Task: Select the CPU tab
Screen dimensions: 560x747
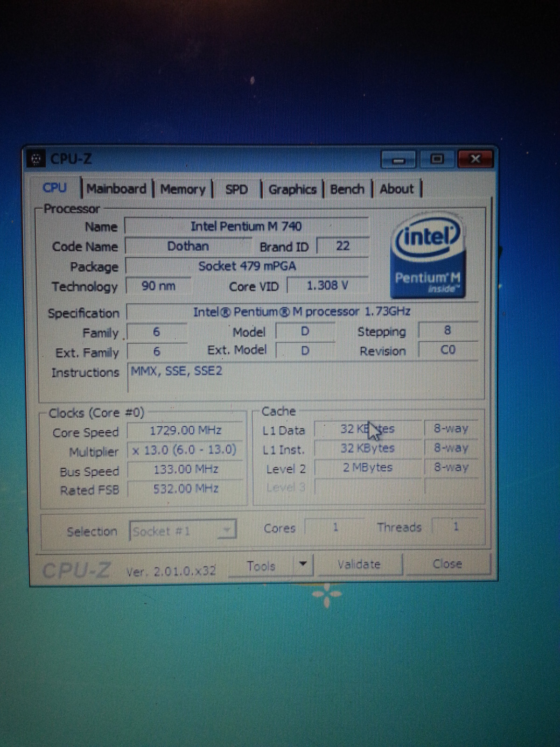Action: [55, 188]
